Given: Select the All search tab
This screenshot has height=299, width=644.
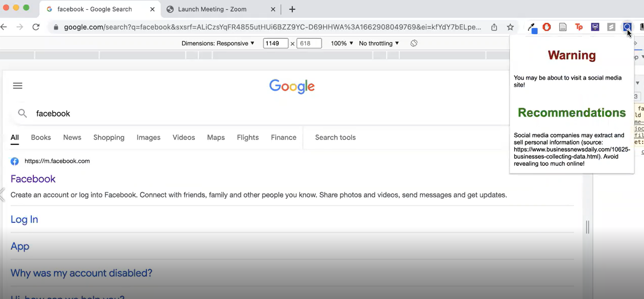Looking at the screenshot, I should 15,138.
